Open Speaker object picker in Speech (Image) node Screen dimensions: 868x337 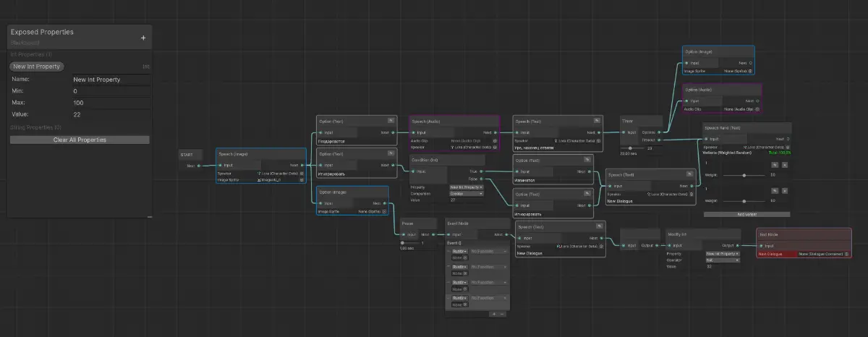pos(302,174)
